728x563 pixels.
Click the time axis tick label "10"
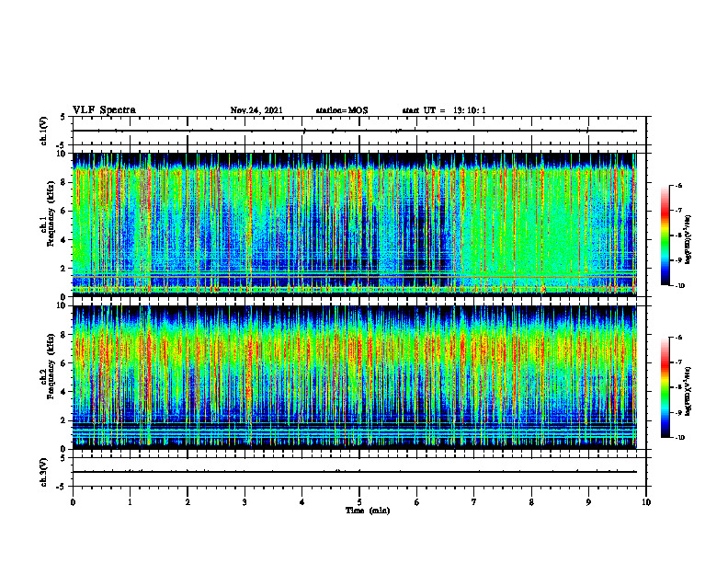pos(646,502)
